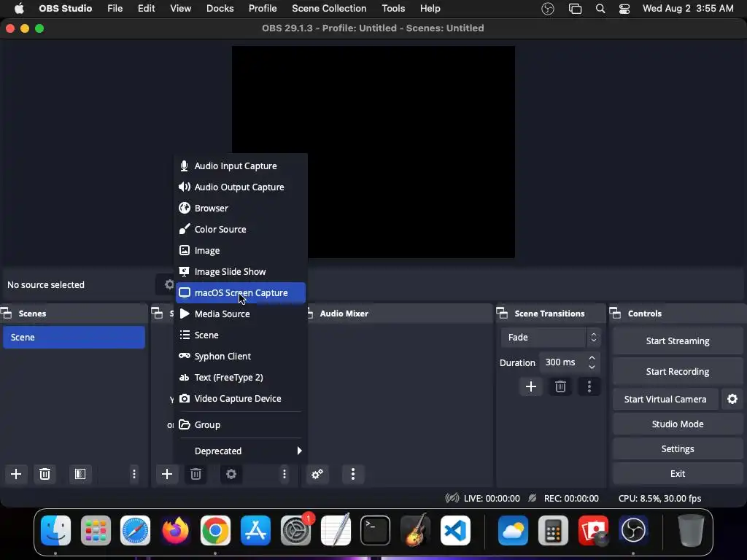Add Image Slide Show source
747x560 pixels.
click(241, 271)
